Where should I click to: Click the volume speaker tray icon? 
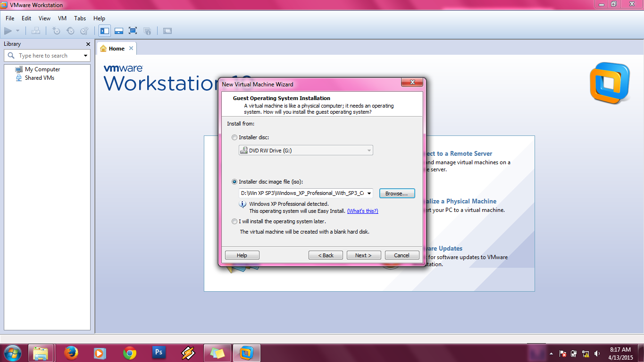[x=597, y=354]
